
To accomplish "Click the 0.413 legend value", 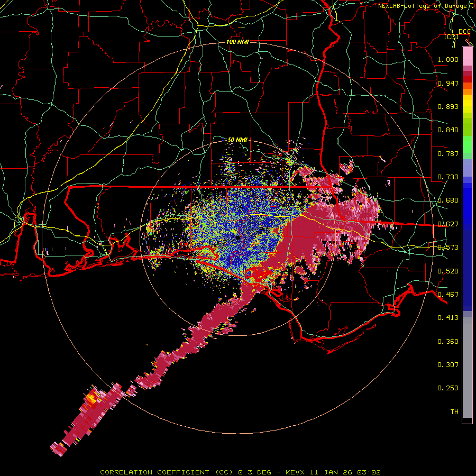I will click(x=448, y=318).
